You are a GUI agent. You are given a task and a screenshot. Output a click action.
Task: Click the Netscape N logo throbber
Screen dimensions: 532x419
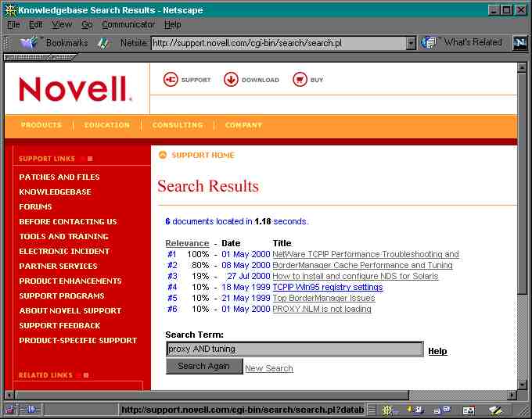coord(520,43)
